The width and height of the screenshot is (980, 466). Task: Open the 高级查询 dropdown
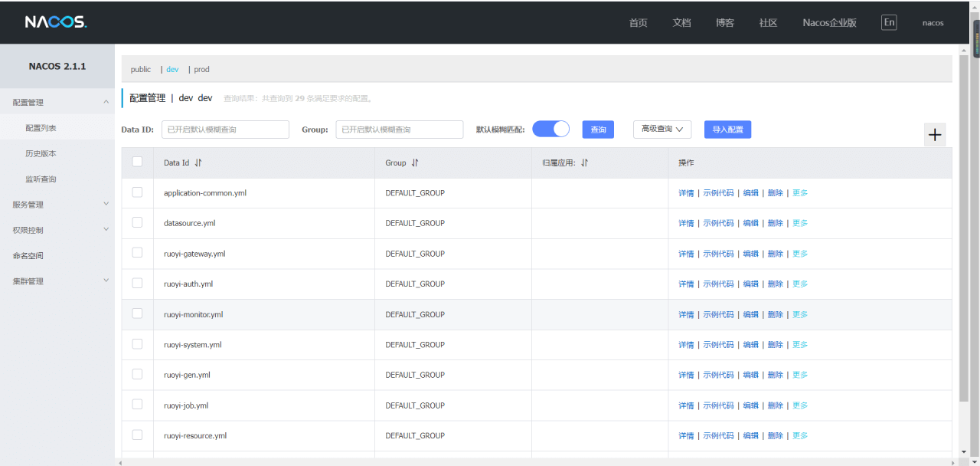point(661,130)
